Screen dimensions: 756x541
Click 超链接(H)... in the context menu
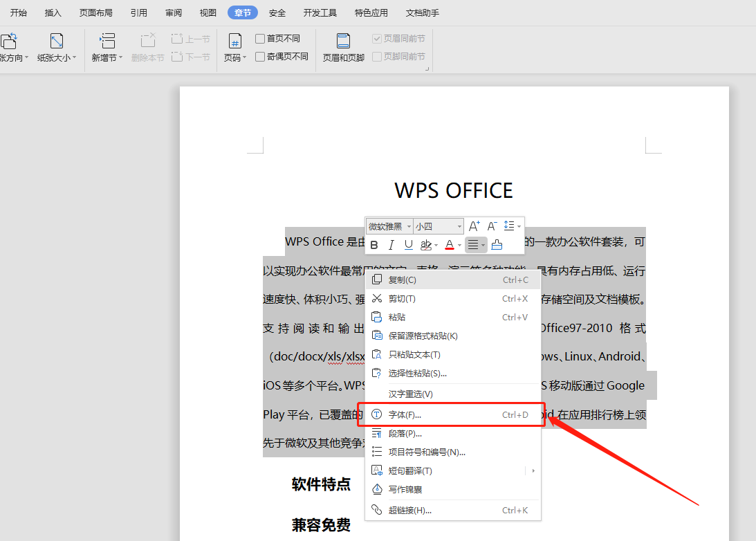click(409, 511)
